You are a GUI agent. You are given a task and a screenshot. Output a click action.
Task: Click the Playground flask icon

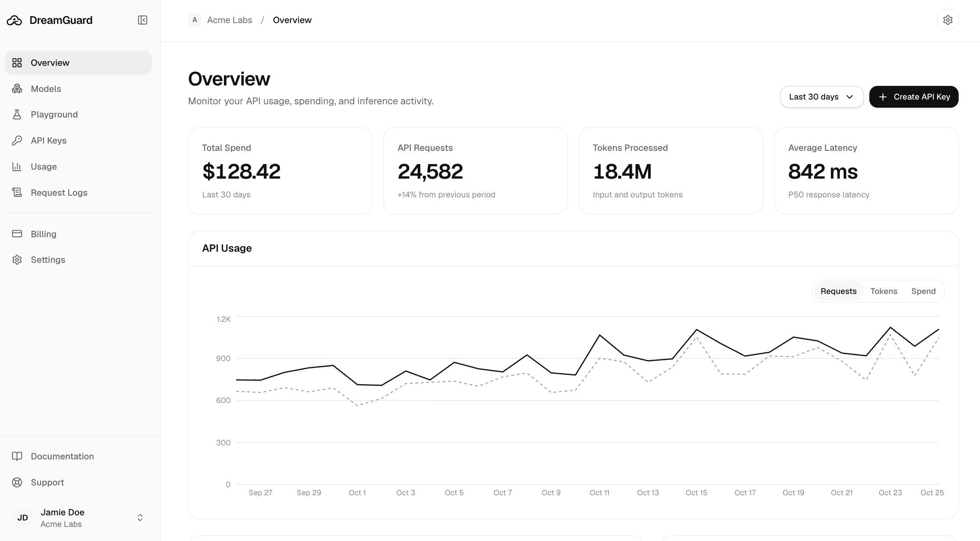[17, 115]
